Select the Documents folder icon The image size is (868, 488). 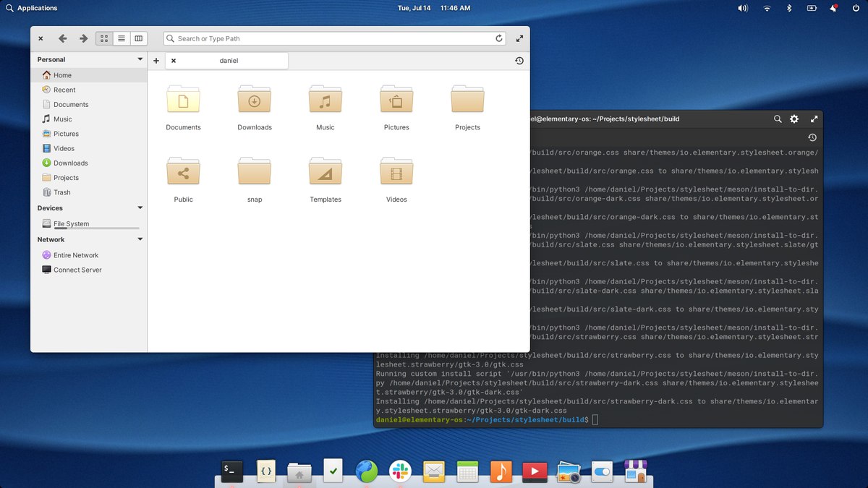[183, 99]
